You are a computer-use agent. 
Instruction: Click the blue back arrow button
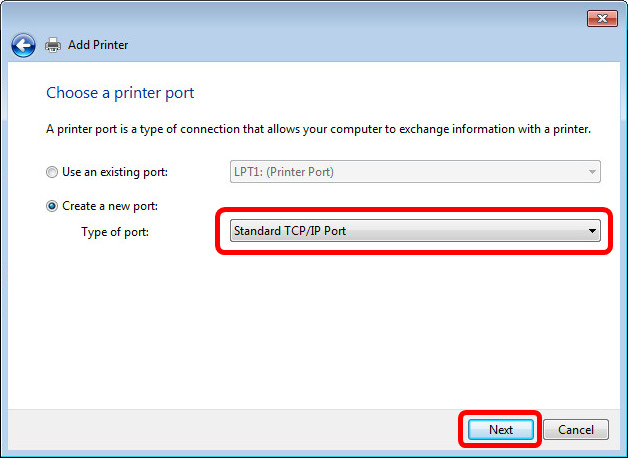pos(23,45)
